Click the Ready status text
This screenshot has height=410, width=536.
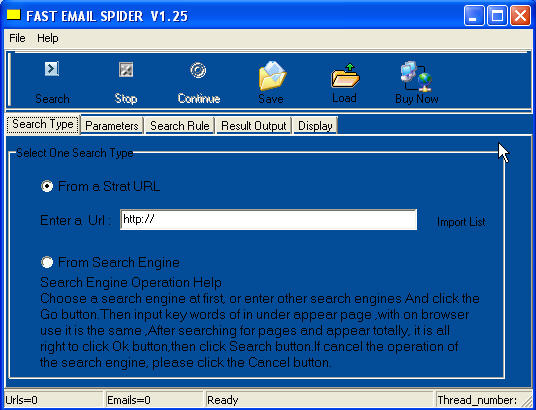tap(223, 400)
